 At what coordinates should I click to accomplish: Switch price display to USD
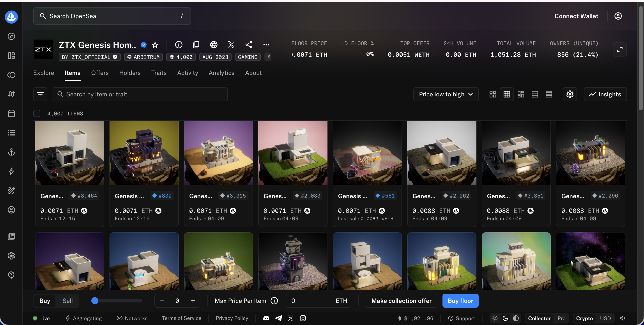(605, 318)
